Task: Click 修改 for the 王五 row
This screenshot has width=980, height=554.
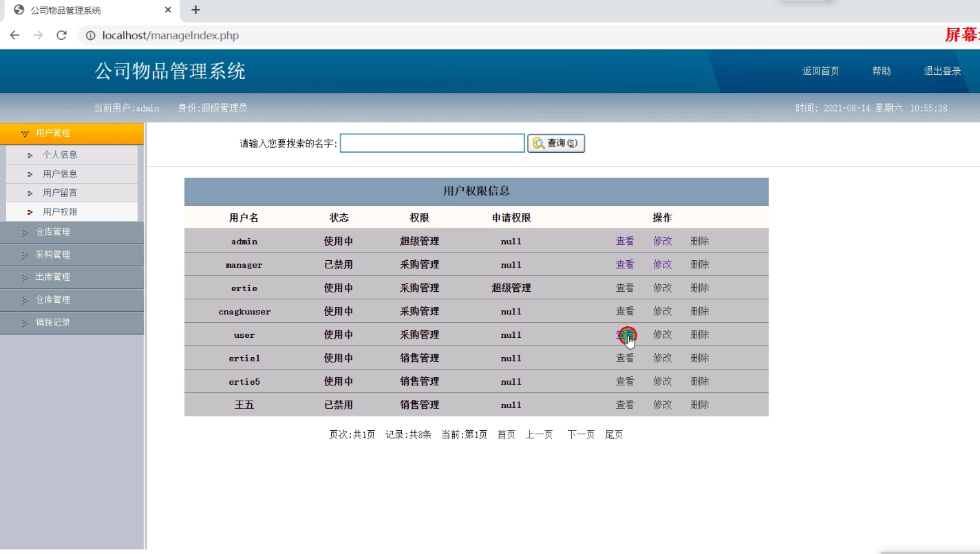Action: tap(663, 405)
